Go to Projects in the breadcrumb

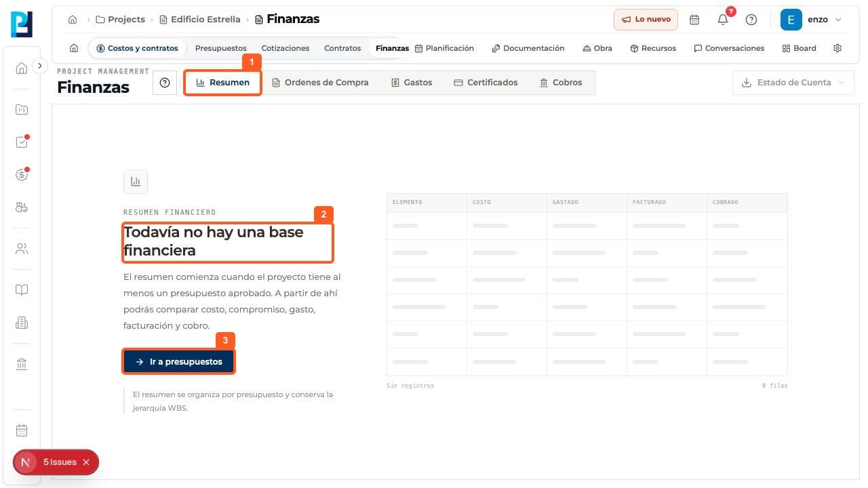[121, 20]
